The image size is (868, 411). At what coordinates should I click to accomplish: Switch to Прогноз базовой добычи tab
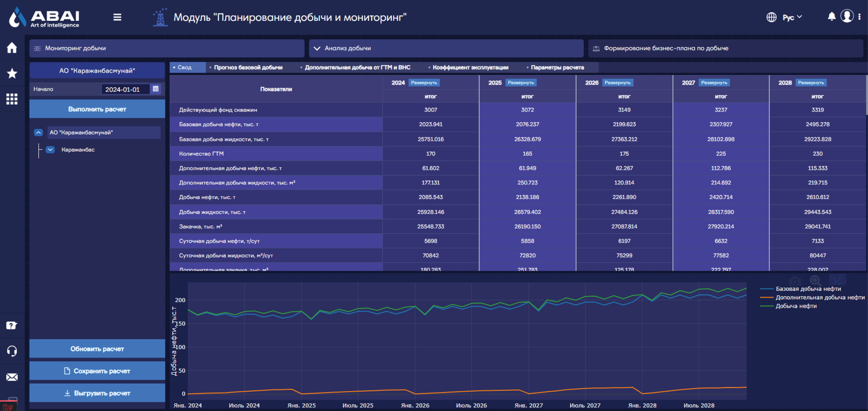click(x=248, y=68)
